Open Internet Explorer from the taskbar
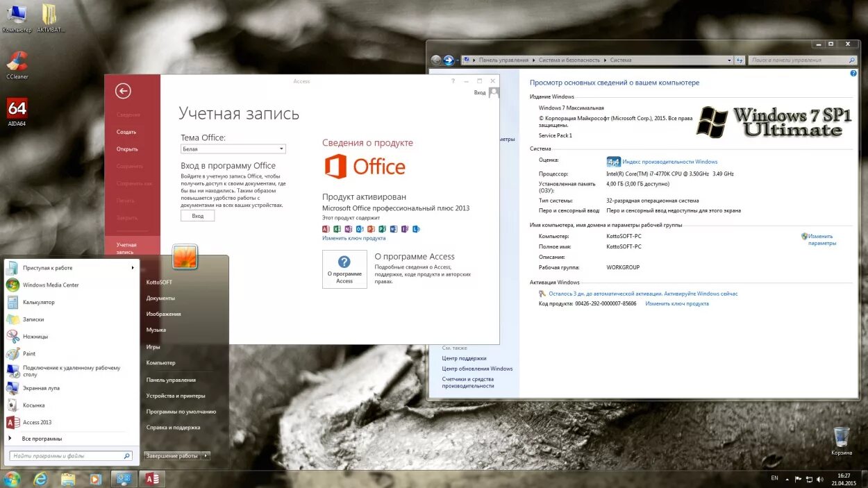Image resolution: width=868 pixels, height=488 pixels. [40, 478]
